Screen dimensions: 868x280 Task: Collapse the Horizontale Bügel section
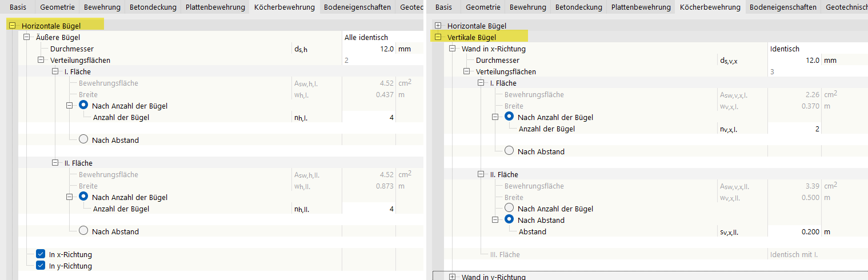click(13, 26)
